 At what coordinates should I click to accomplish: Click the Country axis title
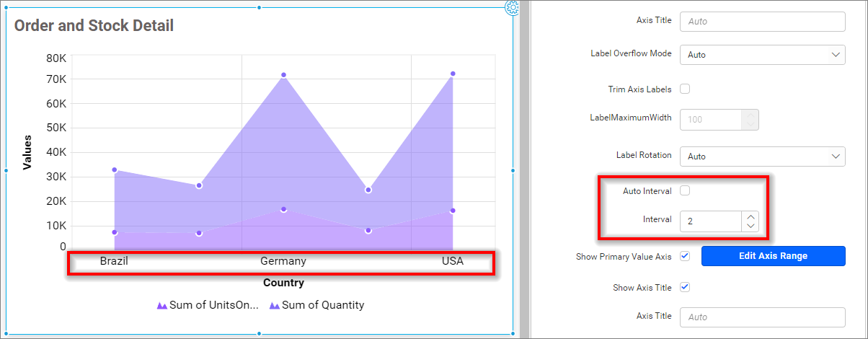pos(283,283)
